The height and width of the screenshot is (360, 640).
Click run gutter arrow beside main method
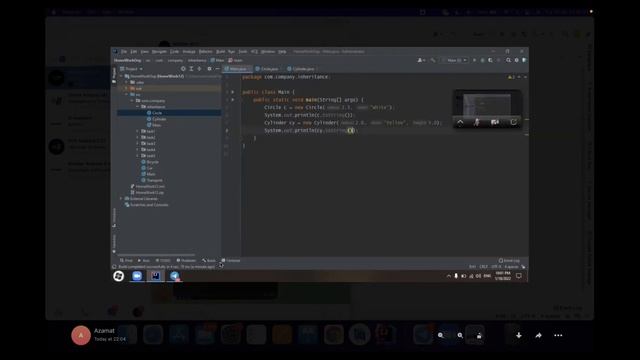(x=233, y=100)
